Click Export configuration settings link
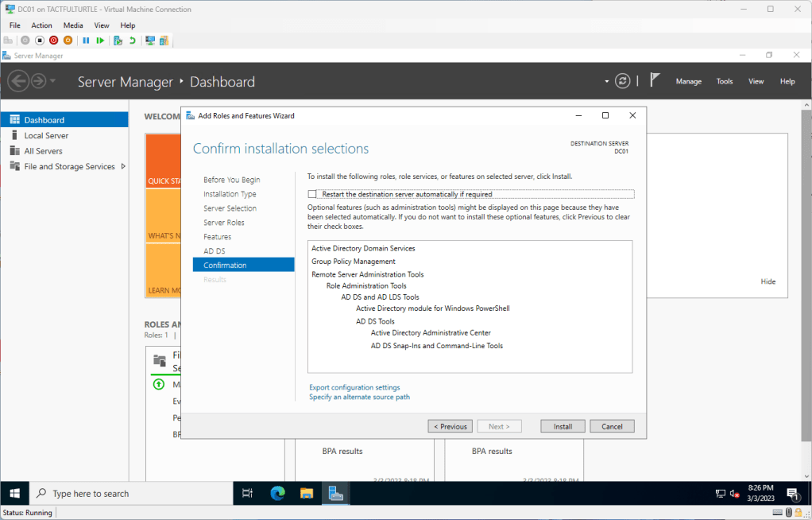Image resolution: width=812 pixels, height=520 pixels. (354, 387)
